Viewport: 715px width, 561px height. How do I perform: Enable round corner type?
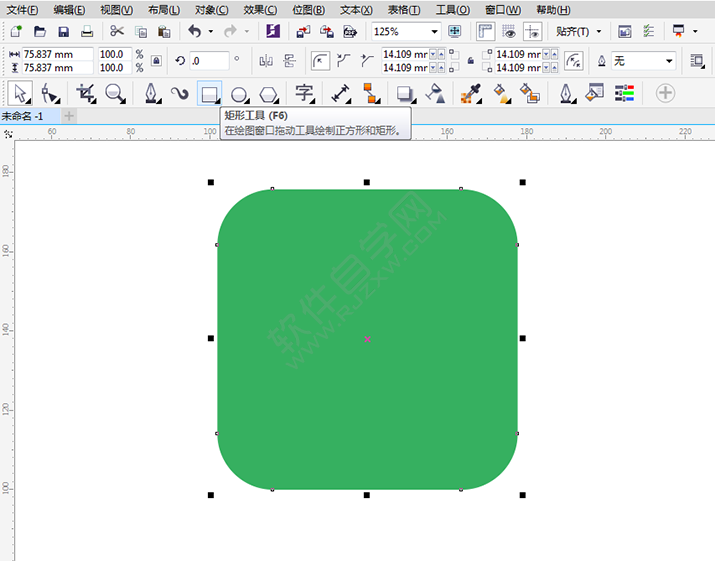coord(320,61)
